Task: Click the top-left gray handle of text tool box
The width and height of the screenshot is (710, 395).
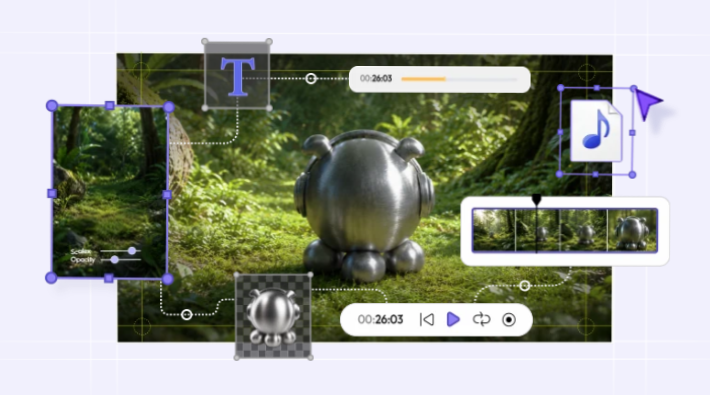Action: pyautogui.click(x=205, y=42)
